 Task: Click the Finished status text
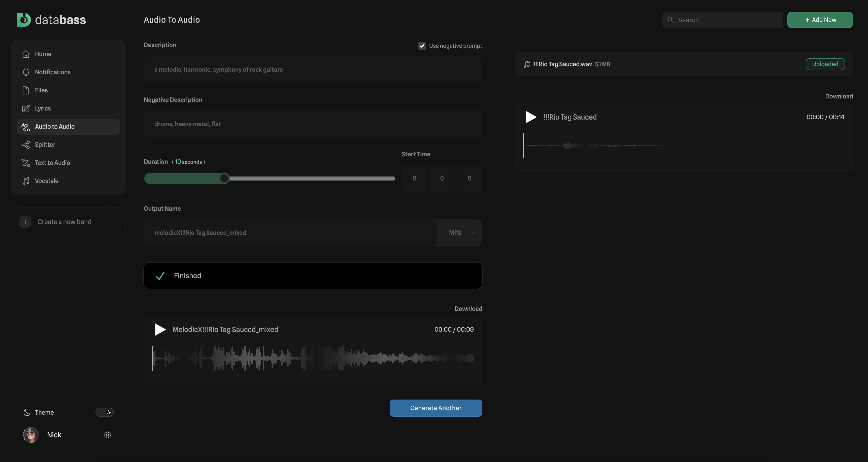pos(187,276)
